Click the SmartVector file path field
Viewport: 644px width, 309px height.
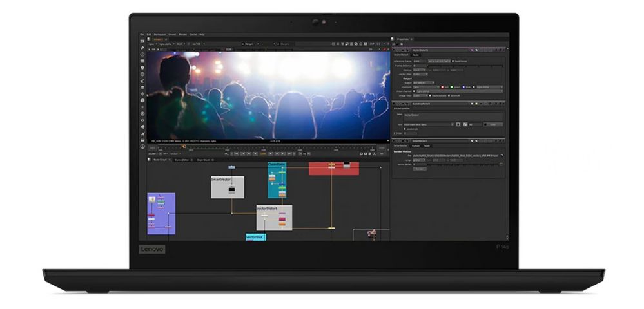455,156
